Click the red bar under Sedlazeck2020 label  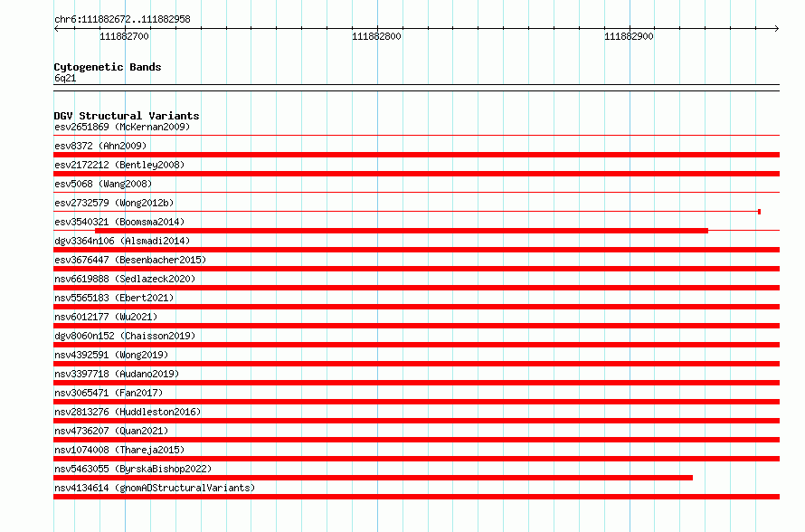[x=416, y=288]
